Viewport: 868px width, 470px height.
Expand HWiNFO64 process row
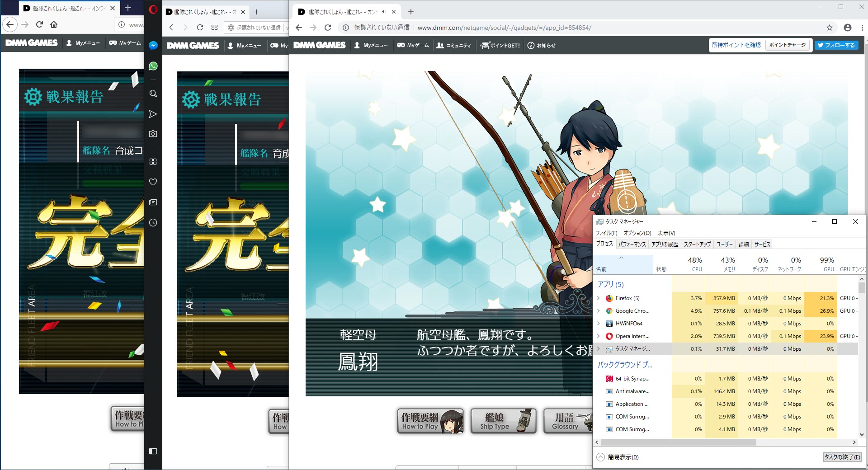point(599,324)
